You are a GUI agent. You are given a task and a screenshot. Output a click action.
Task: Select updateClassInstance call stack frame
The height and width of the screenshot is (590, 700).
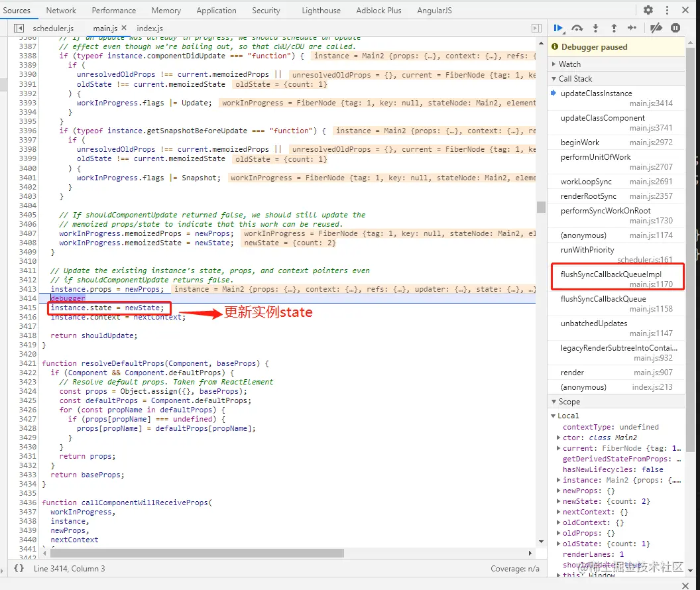point(616,98)
